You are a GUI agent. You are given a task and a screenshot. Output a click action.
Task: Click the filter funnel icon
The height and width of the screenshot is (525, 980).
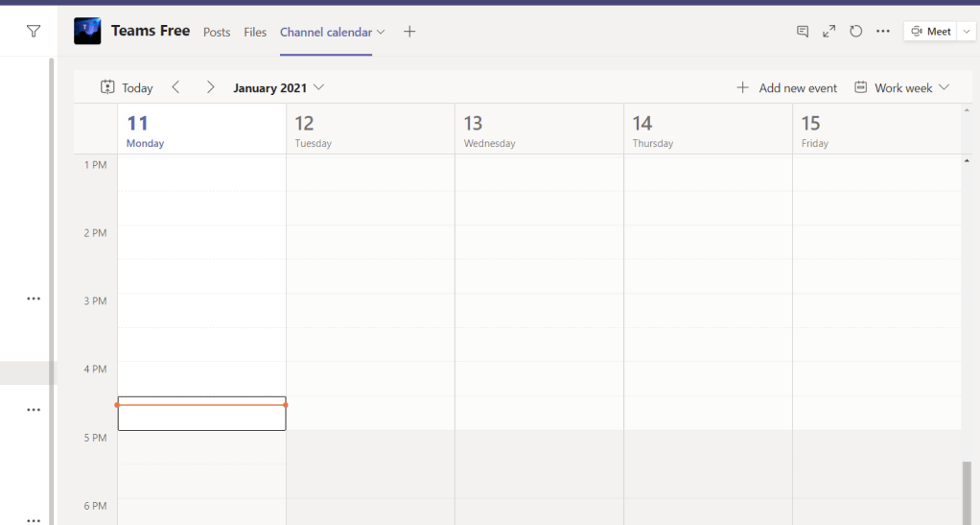[34, 32]
